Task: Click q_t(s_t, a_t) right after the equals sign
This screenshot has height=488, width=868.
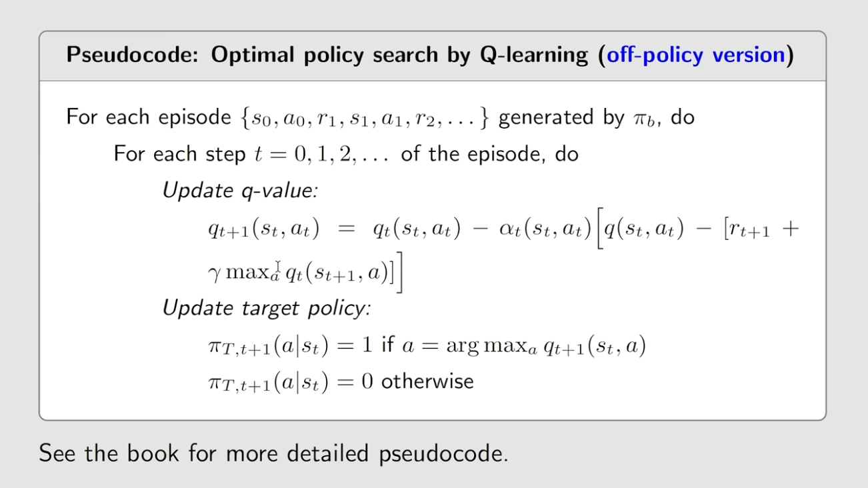Action: (417, 229)
